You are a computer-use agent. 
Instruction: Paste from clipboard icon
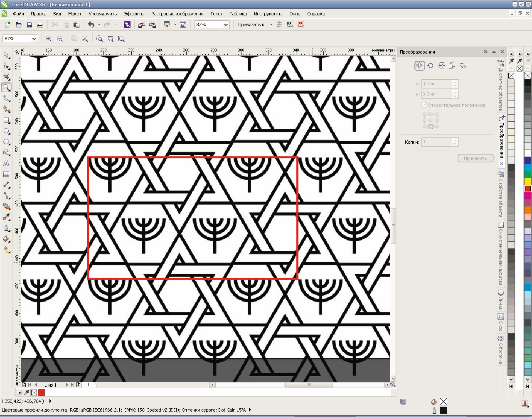click(76, 25)
